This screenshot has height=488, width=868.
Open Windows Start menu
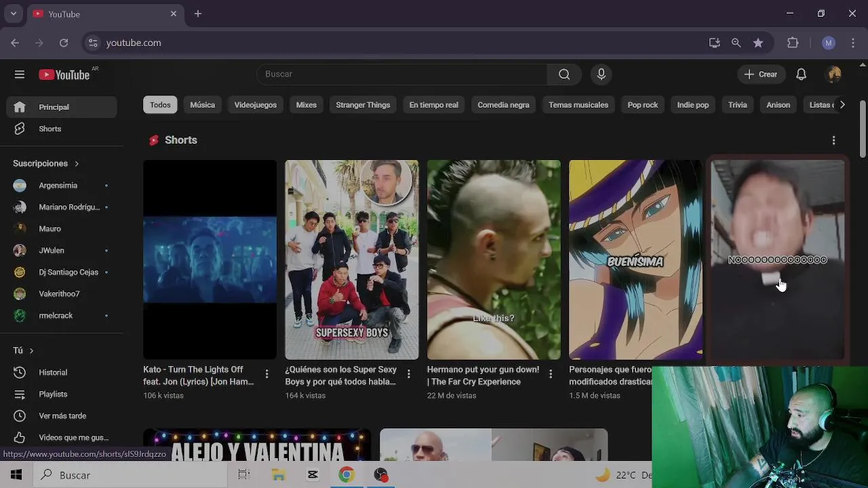[x=16, y=475]
